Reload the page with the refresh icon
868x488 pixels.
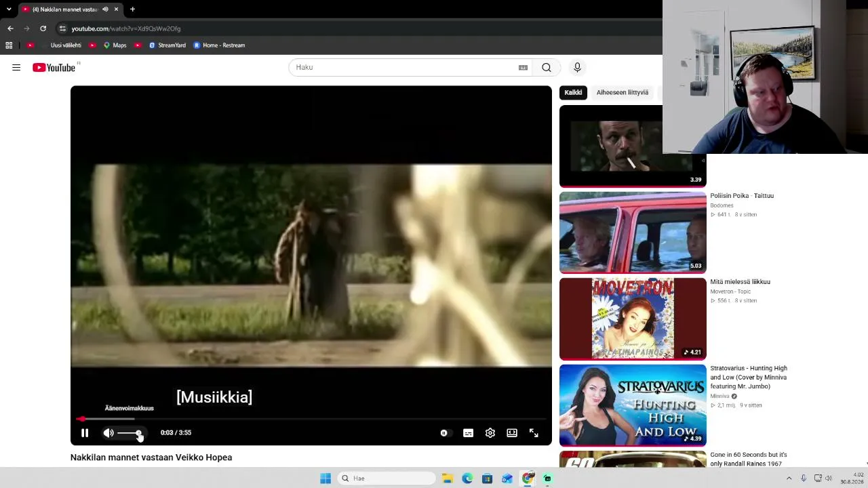43,28
